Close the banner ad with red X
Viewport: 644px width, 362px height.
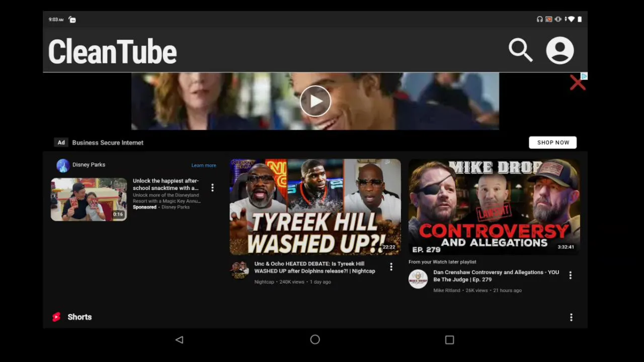pos(577,83)
